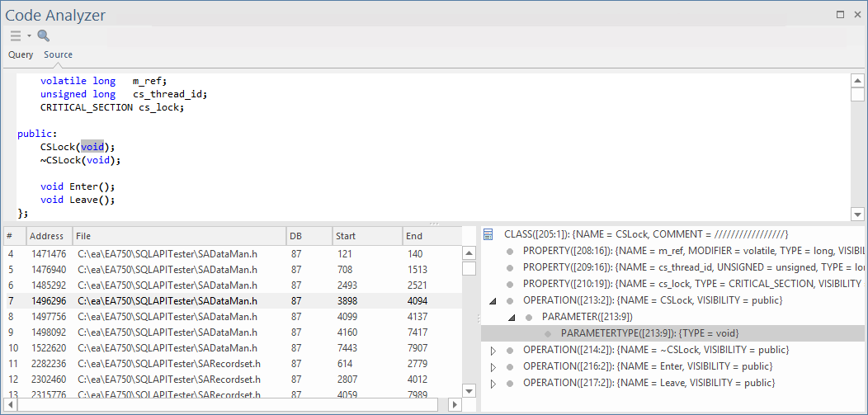This screenshot has width=868, height=415.
Task: Switch to the Query tab
Action: [21, 54]
